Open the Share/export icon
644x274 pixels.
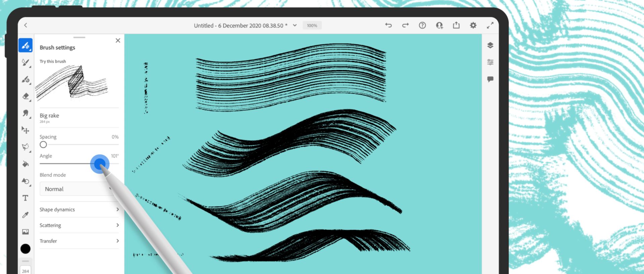[x=456, y=25]
